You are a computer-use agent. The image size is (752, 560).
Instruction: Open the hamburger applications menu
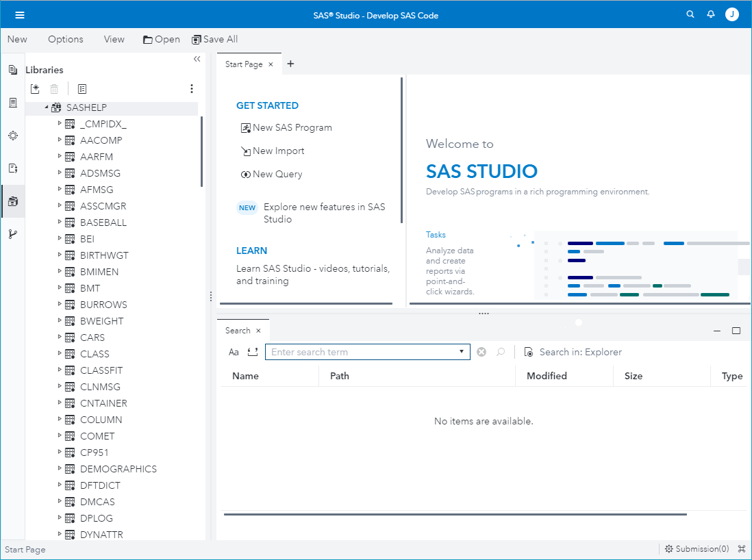pos(20,15)
